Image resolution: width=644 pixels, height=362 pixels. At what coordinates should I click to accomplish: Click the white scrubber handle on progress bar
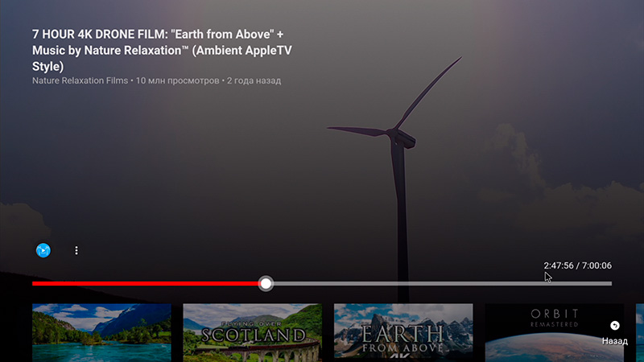pos(266,283)
